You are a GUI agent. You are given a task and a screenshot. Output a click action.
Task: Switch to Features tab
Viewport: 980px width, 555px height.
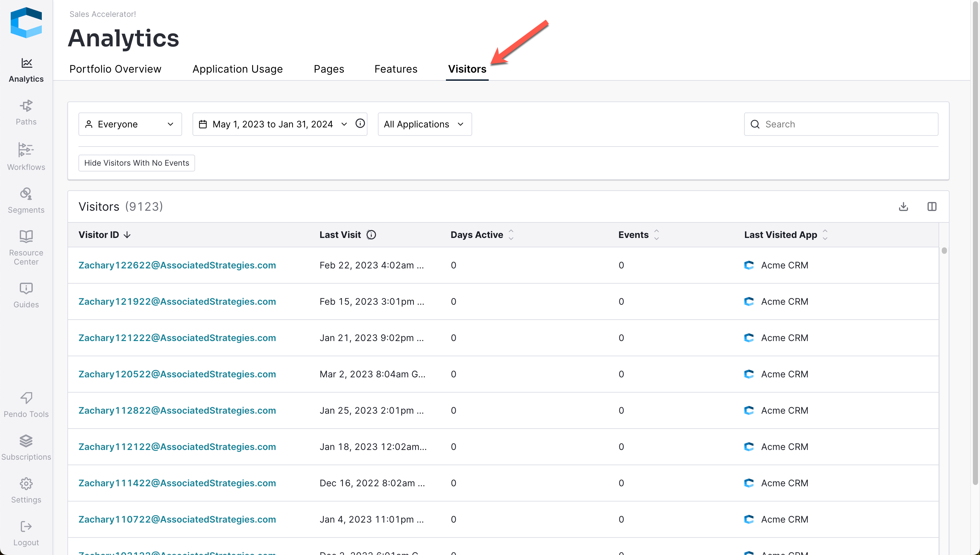coord(396,69)
